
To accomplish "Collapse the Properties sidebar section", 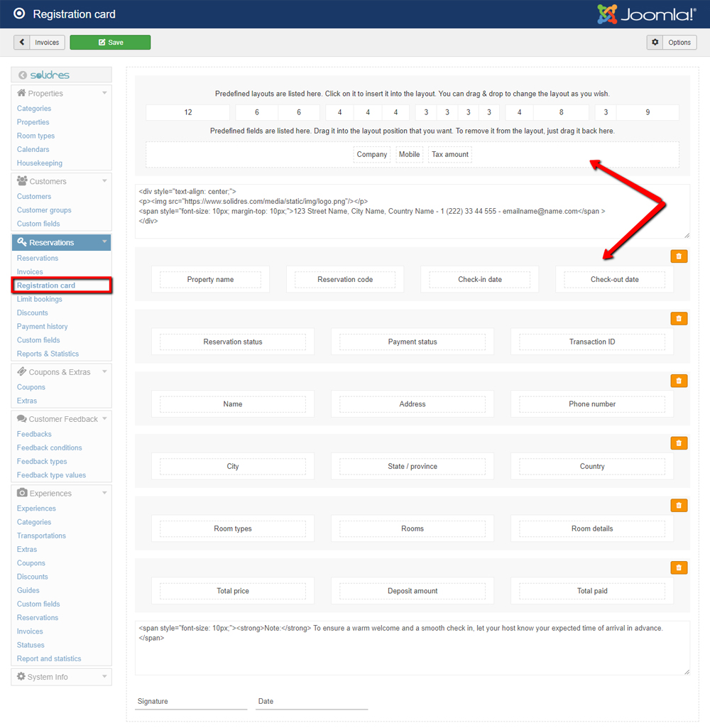I will click(x=104, y=93).
